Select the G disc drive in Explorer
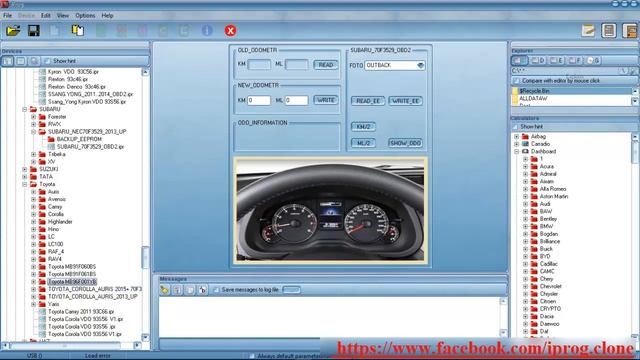This screenshot has height=360, width=640. click(593, 60)
